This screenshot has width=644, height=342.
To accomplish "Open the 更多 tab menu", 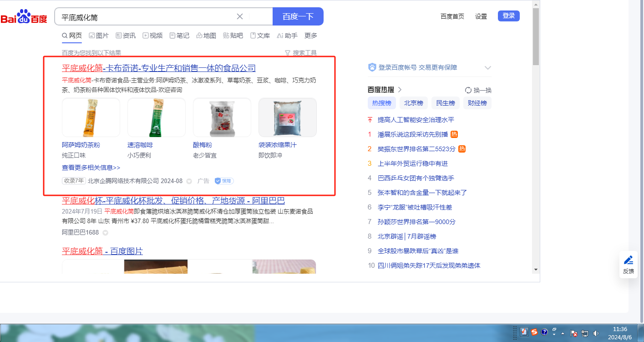I will pyautogui.click(x=311, y=36).
